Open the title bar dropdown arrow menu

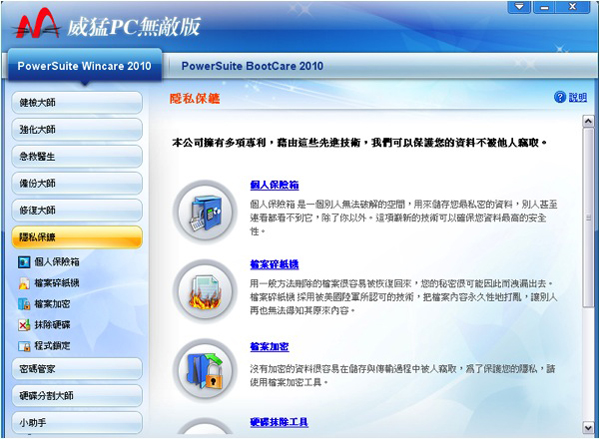click(x=519, y=7)
